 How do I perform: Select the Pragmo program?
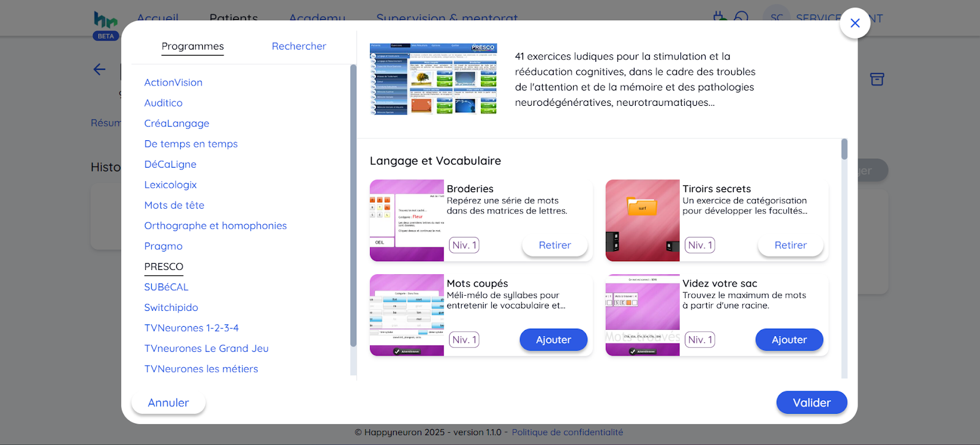164,246
